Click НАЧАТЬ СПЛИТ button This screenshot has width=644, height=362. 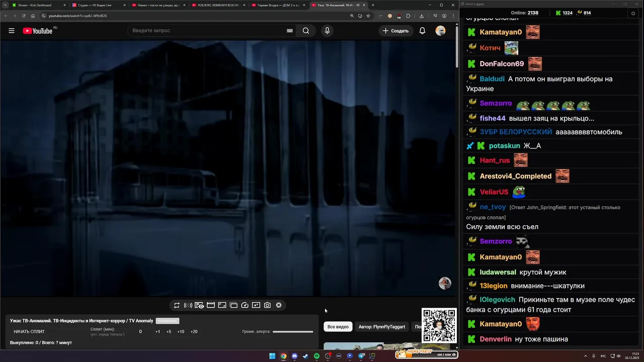point(29,332)
